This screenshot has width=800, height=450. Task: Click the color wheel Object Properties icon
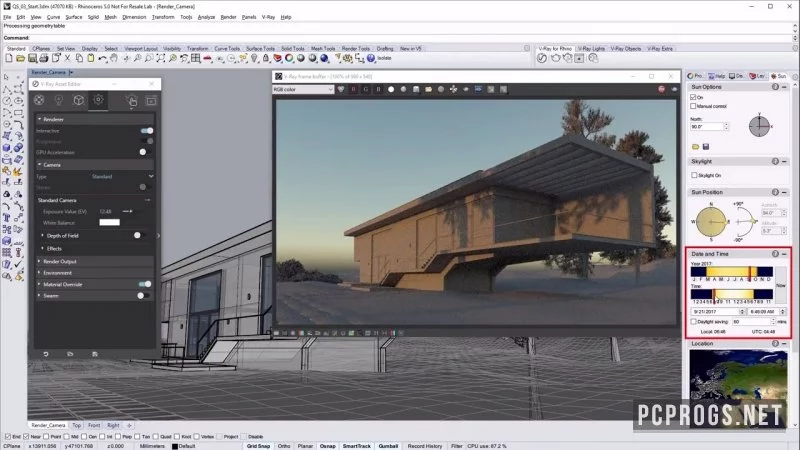point(289,58)
